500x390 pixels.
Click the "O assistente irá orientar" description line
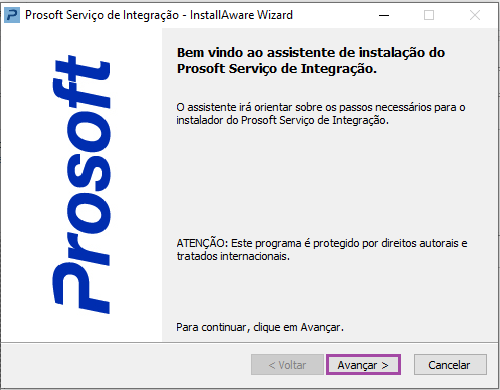click(321, 107)
